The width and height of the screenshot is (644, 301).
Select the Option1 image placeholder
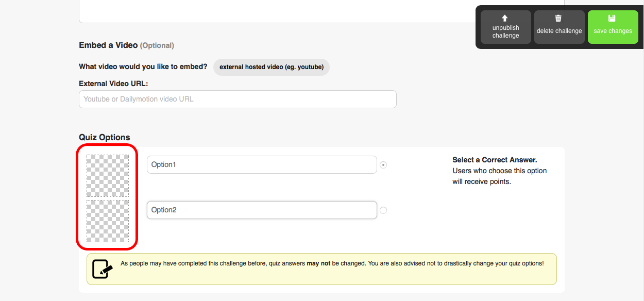coord(108,175)
